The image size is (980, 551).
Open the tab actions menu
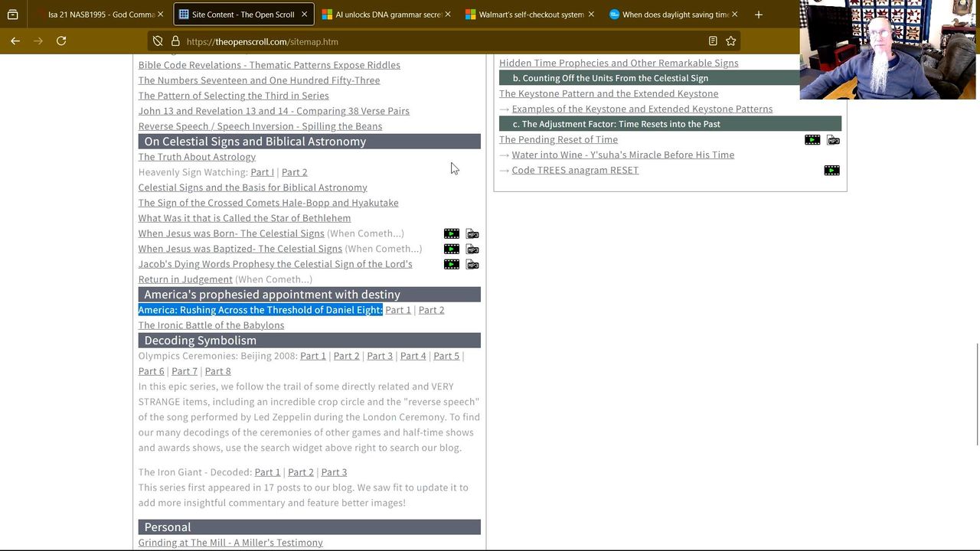point(13,15)
